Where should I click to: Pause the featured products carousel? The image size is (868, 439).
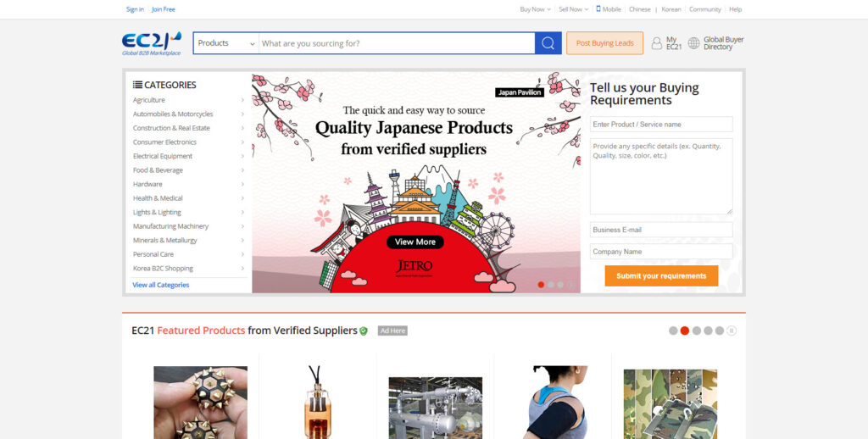(732, 331)
